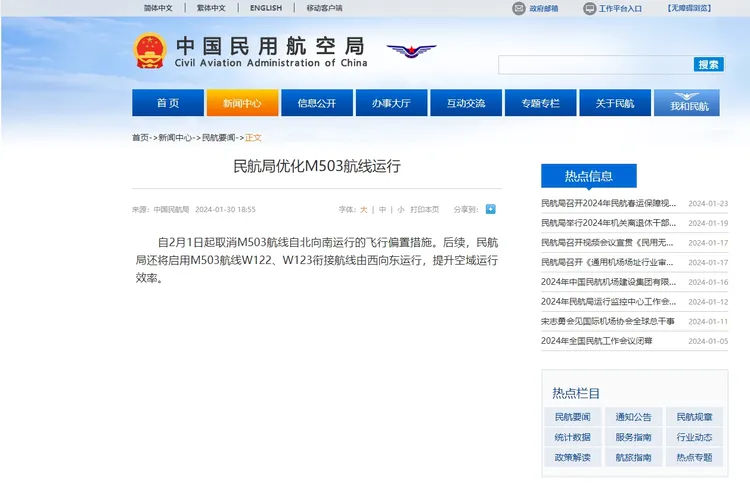Open the 政府邮箱 link
This screenshot has height=497, width=750.
point(544,8)
